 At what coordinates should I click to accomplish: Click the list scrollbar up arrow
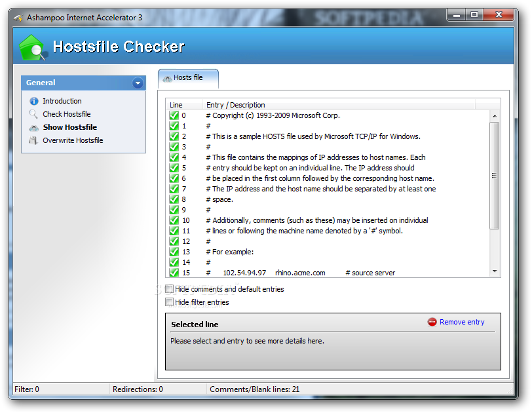[495, 116]
